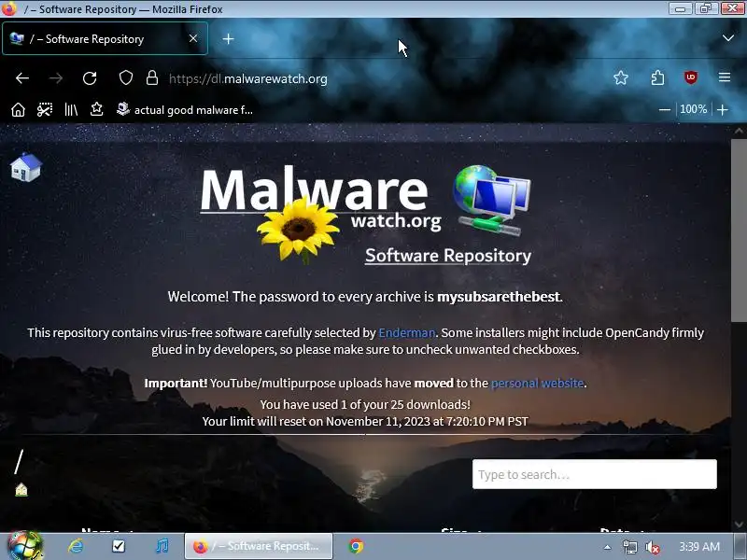Screen dimensions: 747x560
Task: Bookmark this page with the star icon
Action: pyautogui.click(x=621, y=77)
